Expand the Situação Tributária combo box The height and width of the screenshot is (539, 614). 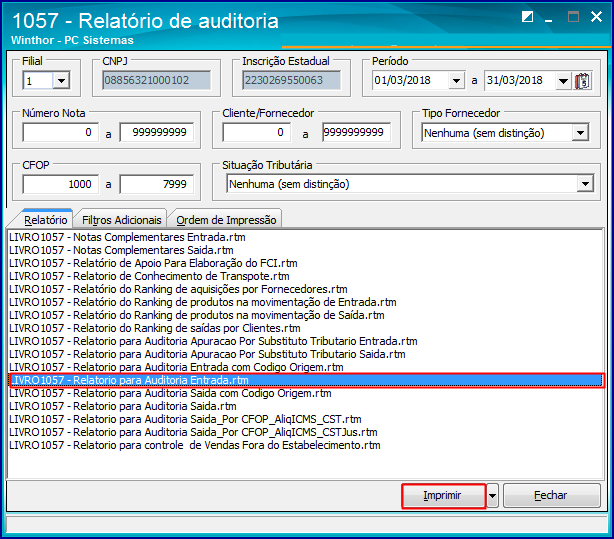[585, 184]
